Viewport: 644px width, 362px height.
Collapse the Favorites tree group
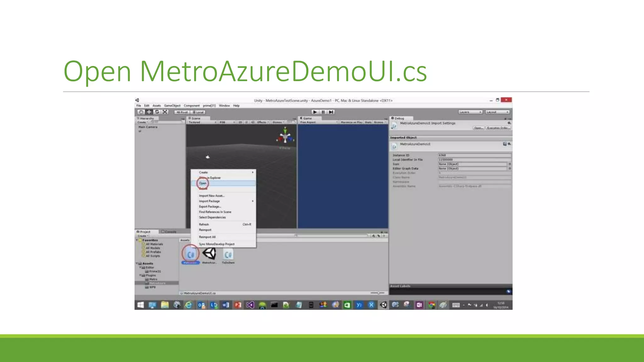pos(137,240)
